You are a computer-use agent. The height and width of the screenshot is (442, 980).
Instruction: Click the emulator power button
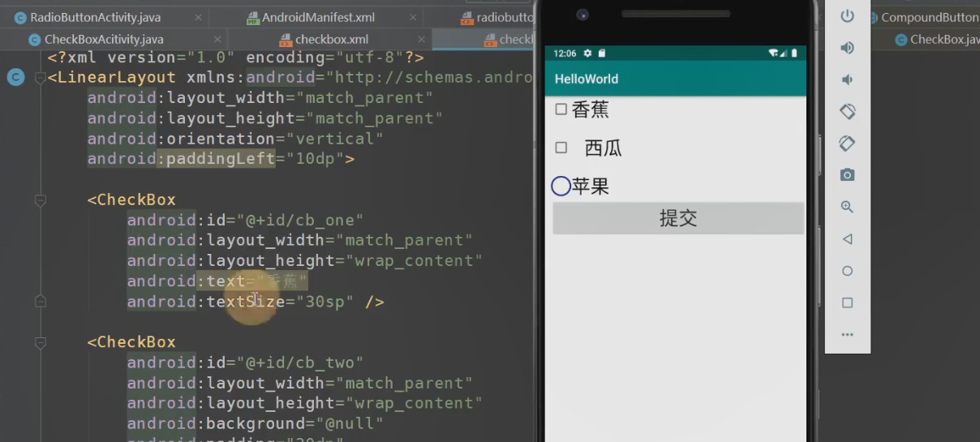[847, 16]
